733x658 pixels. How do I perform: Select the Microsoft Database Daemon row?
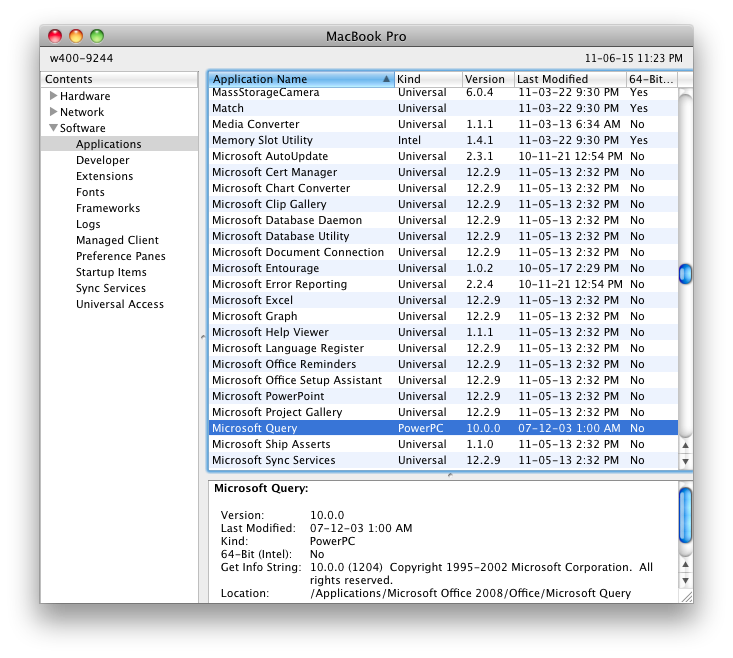point(443,220)
